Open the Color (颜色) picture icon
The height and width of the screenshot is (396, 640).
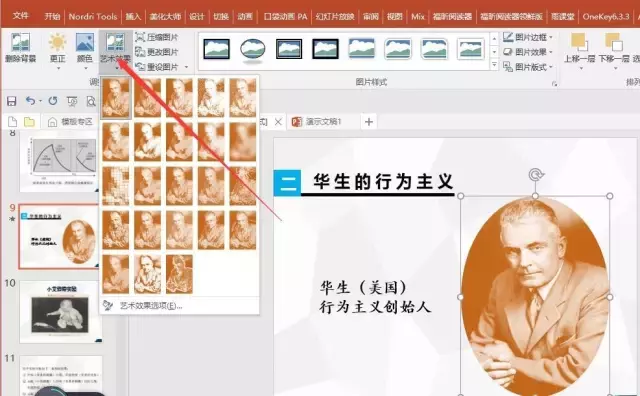(x=85, y=42)
